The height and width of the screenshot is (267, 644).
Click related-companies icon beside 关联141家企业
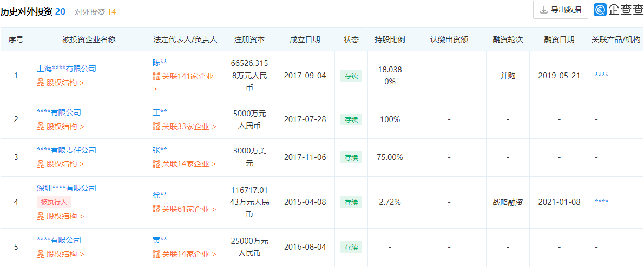(x=156, y=76)
